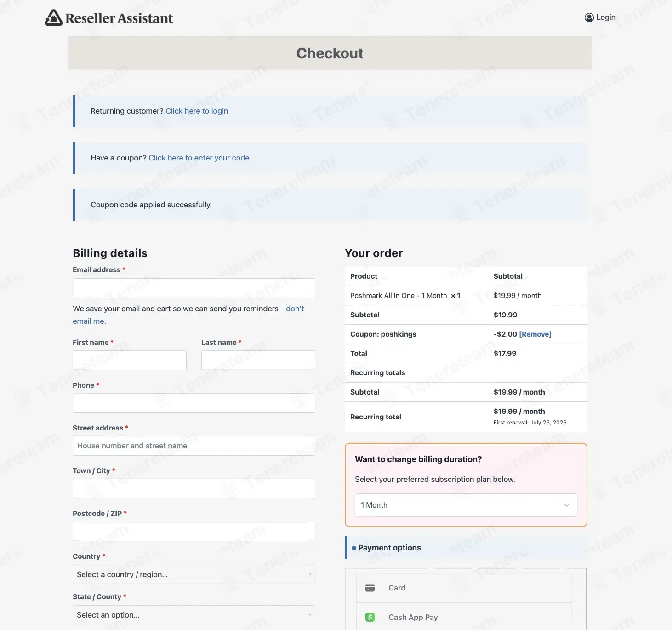Click the green Cash App Pay icon

370,617
